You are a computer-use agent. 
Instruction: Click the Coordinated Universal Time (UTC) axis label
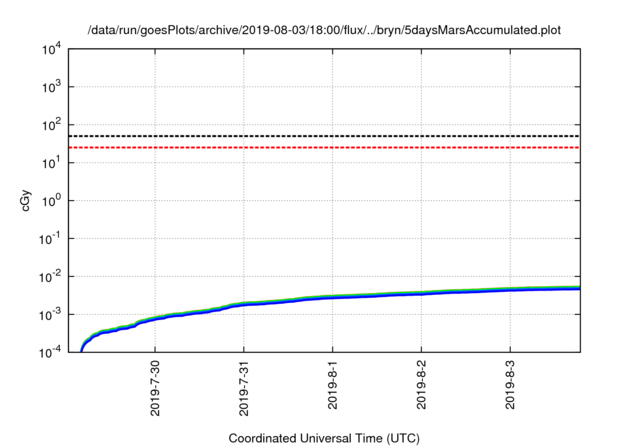tap(324, 438)
